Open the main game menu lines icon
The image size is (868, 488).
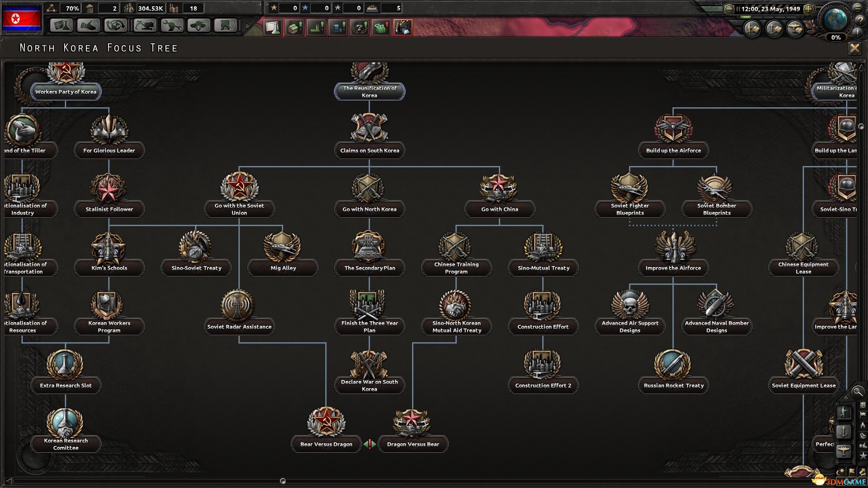click(x=858, y=8)
